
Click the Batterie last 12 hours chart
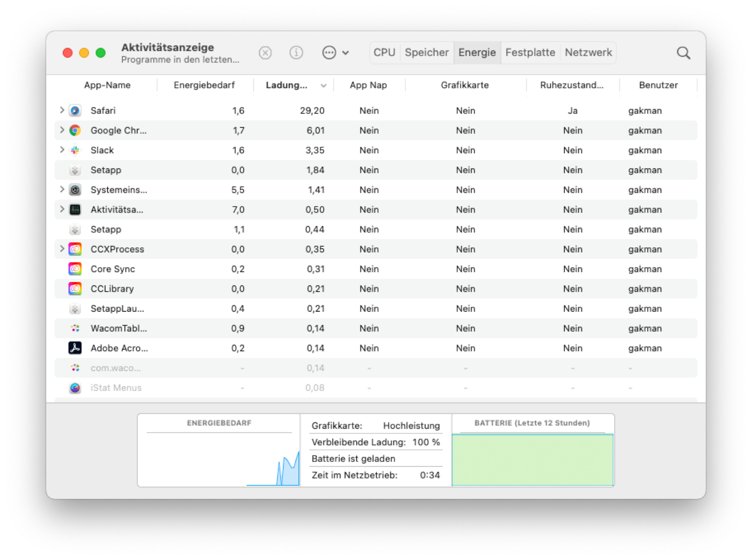click(x=533, y=460)
